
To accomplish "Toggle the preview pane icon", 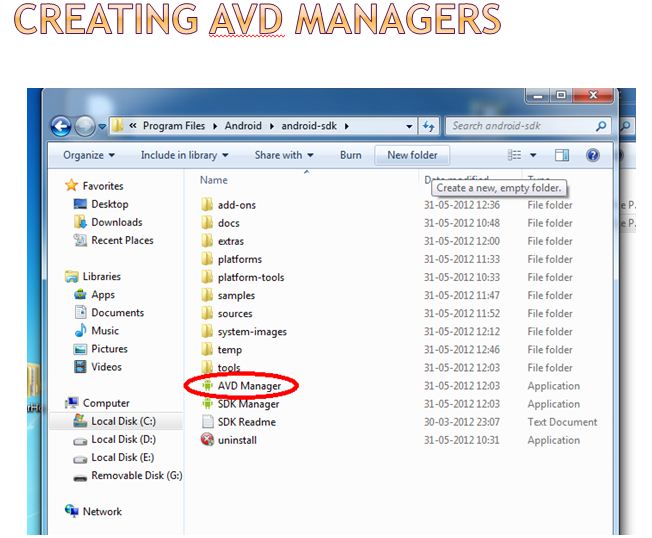I will [562, 155].
